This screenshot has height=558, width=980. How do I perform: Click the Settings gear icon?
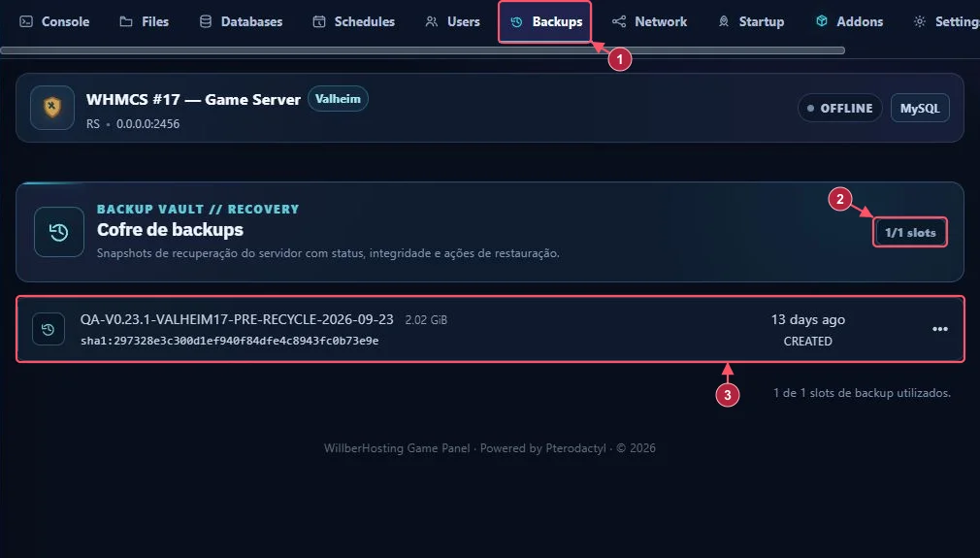tap(920, 22)
